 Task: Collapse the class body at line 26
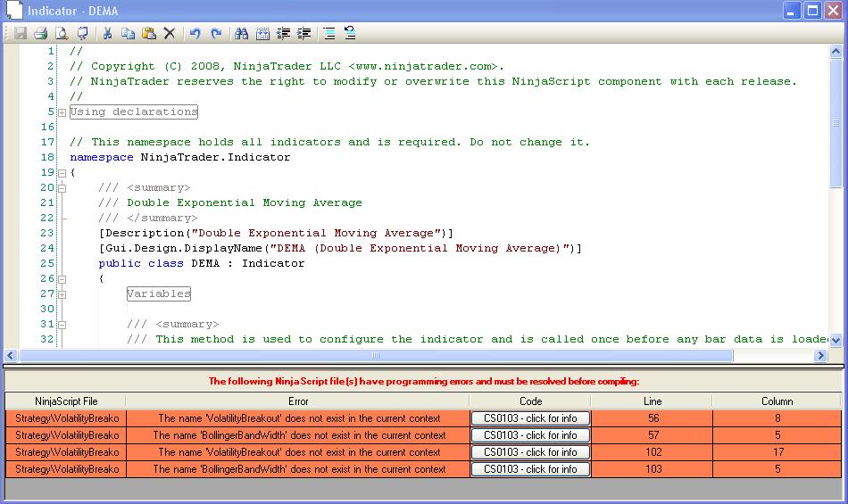click(62, 279)
